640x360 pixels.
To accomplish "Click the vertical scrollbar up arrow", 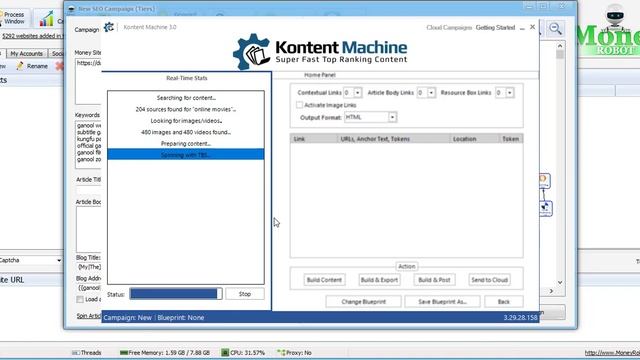I will 560,46.
